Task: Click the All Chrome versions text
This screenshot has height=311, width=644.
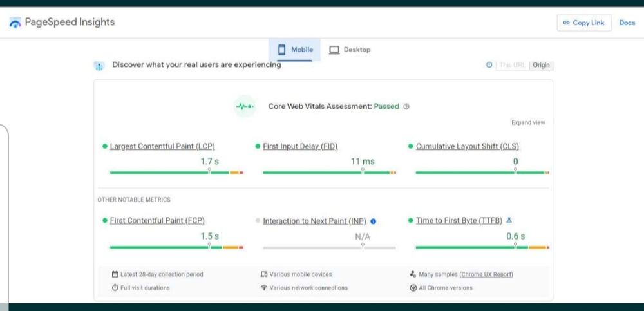Action: (x=446, y=288)
